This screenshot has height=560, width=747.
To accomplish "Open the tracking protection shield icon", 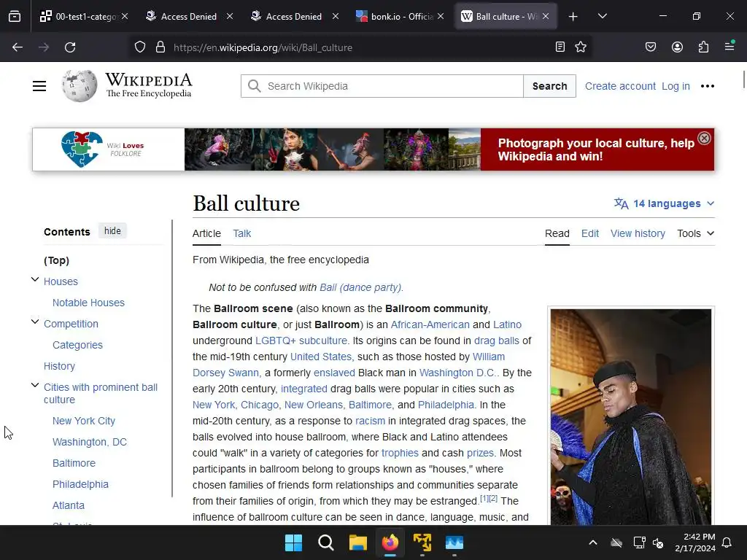I will [139, 47].
